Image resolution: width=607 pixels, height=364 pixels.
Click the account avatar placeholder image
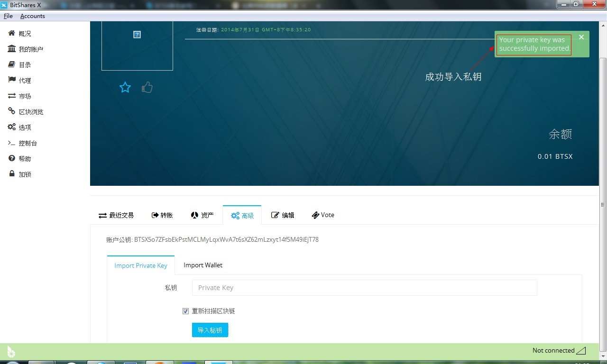point(137,35)
